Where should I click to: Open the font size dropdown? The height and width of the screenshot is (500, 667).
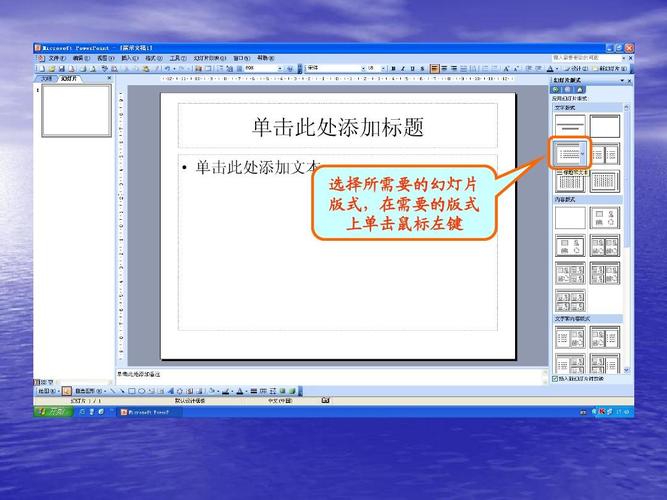point(383,69)
